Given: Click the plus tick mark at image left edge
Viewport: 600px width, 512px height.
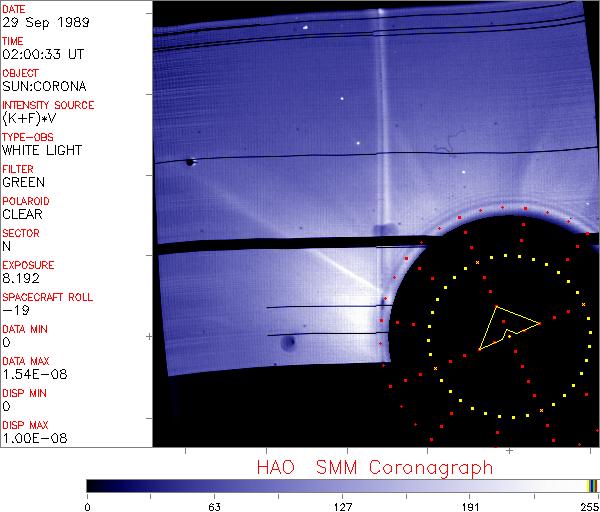Looking at the screenshot, I should pyautogui.click(x=150, y=337).
